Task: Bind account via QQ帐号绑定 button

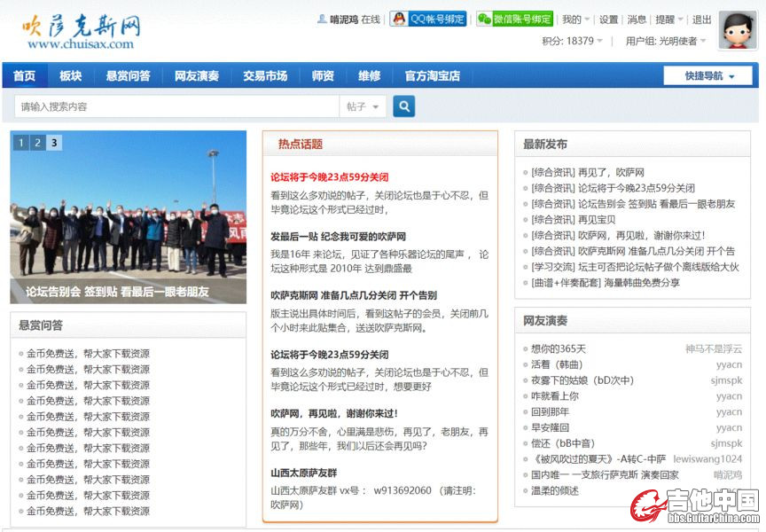Action: (428, 19)
